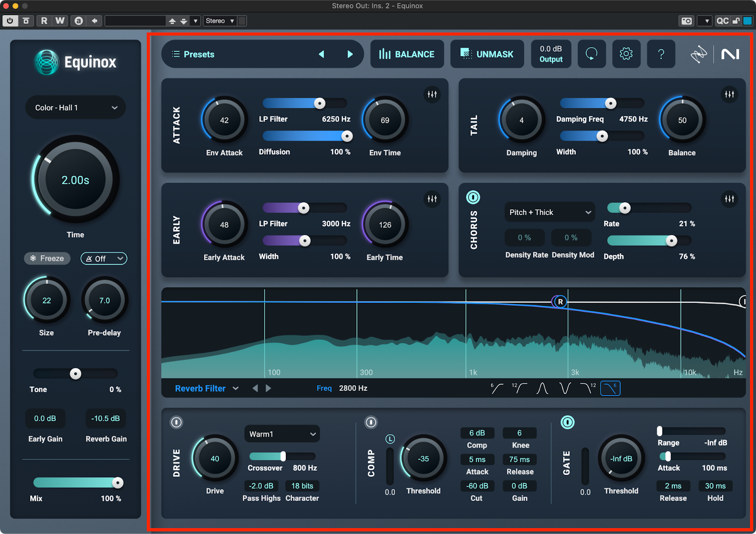
Task: Open the settings gear in top bar
Action: pos(626,54)
